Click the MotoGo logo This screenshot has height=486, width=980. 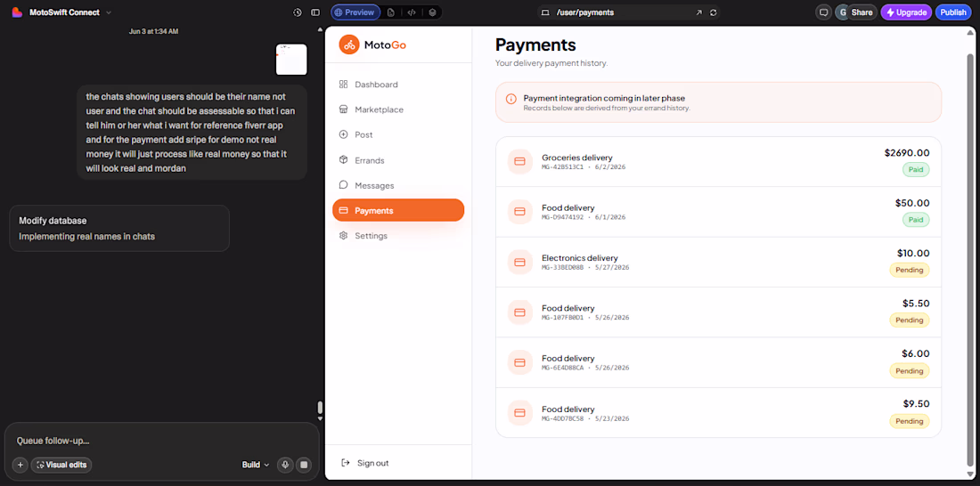pyautogui.click(x=373, y=45)
